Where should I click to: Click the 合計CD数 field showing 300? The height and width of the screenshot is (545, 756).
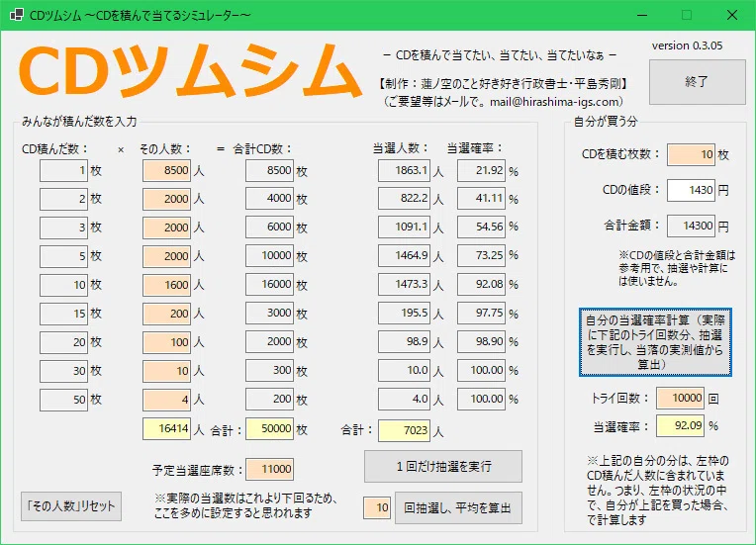coord(269,371)
